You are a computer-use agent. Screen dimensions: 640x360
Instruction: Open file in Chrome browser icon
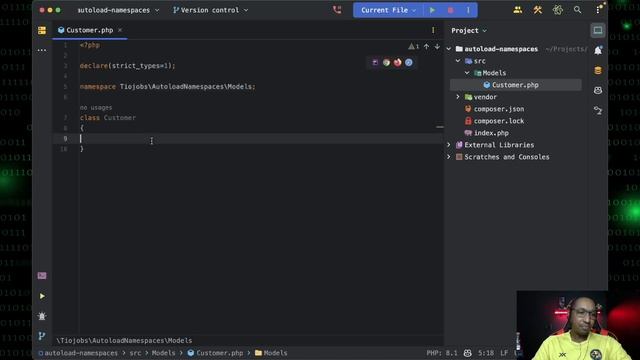pos(386,62)
